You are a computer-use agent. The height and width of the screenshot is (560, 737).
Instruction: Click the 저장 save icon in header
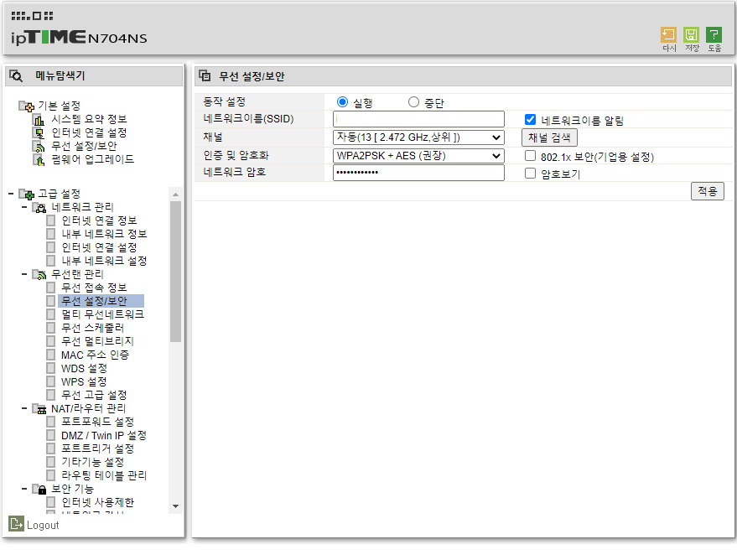click(x=691, y=34)
